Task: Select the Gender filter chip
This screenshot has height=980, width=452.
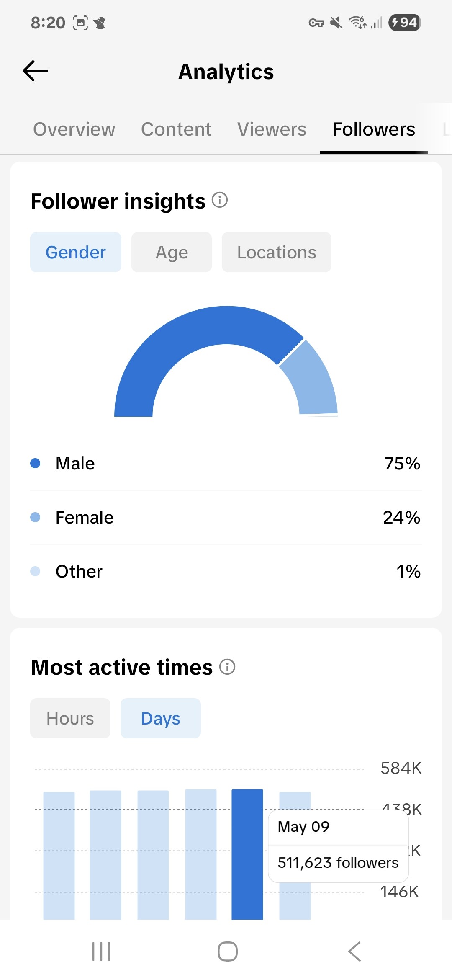Action: tap(76, 252)
